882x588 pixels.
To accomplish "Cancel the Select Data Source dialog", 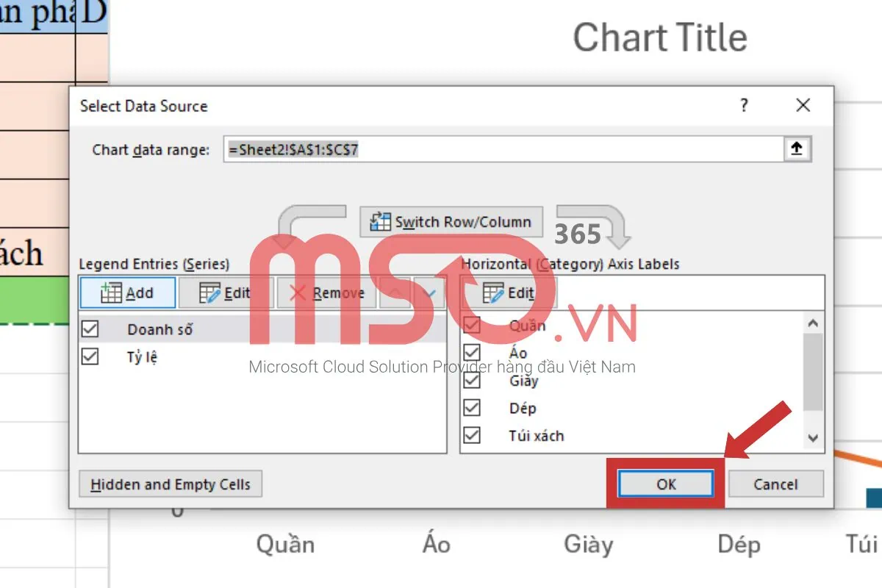I will (x=775, y=484).
